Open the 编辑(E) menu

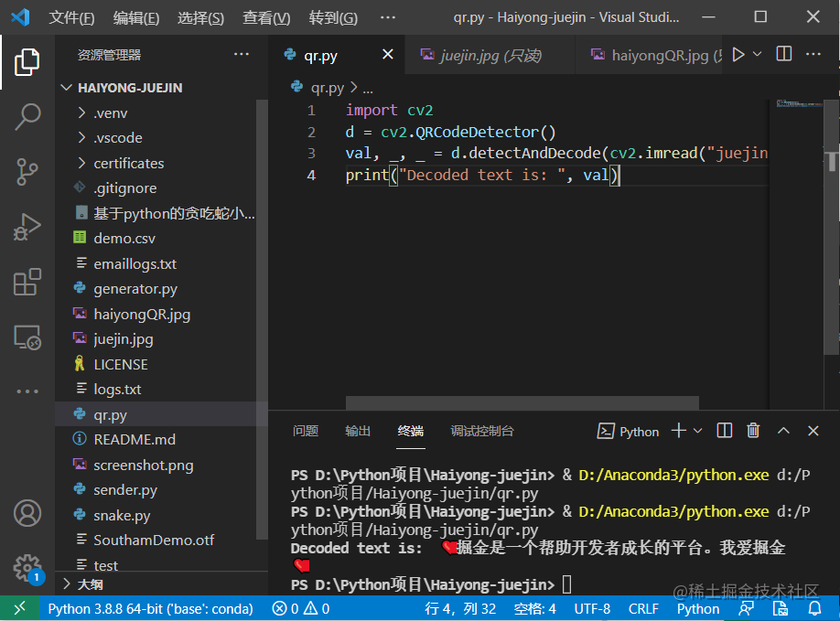click(x=136, y=17)
